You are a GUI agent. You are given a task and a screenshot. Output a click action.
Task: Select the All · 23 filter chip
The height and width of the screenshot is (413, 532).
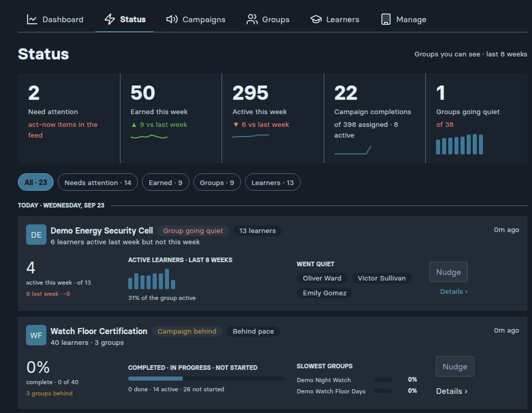36,182
